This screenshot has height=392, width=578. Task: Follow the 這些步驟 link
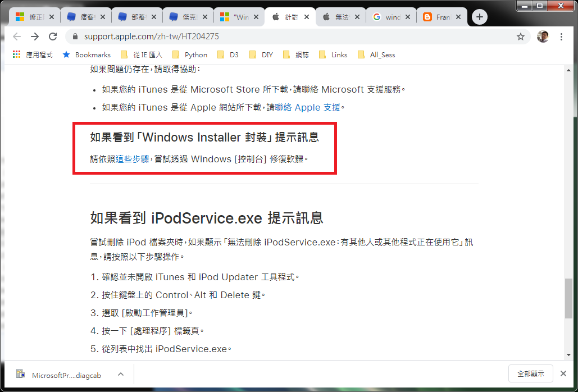click(x=133, y=159)
